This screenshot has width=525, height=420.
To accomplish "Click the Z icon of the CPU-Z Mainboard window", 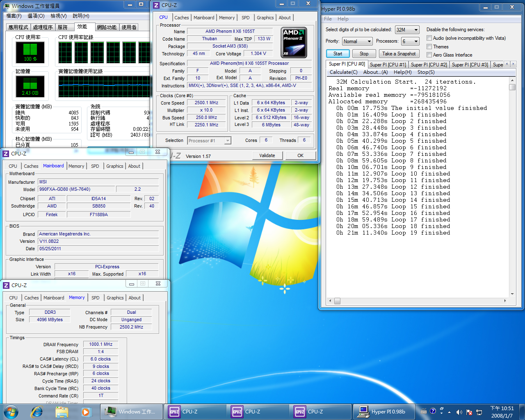I will point(6,153).
